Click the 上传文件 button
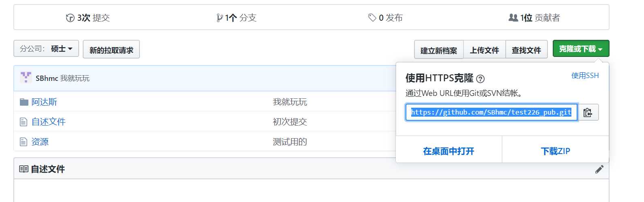The width and height of the screenshot is (644, 202). (x=485, y=50)
